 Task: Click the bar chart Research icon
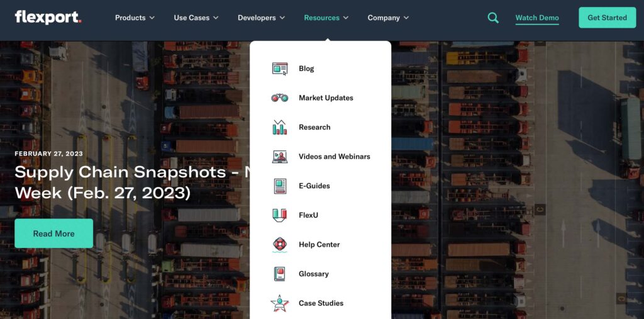click(x=280, y=127)
